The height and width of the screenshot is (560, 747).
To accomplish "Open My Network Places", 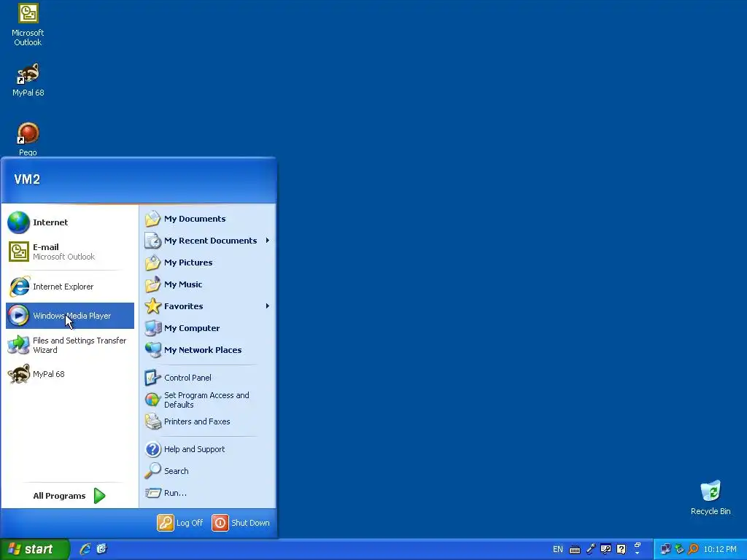I will [208, 350].
